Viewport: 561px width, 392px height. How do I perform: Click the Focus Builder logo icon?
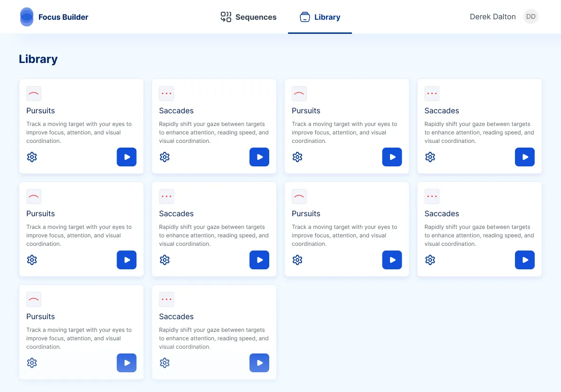[27, 16]
